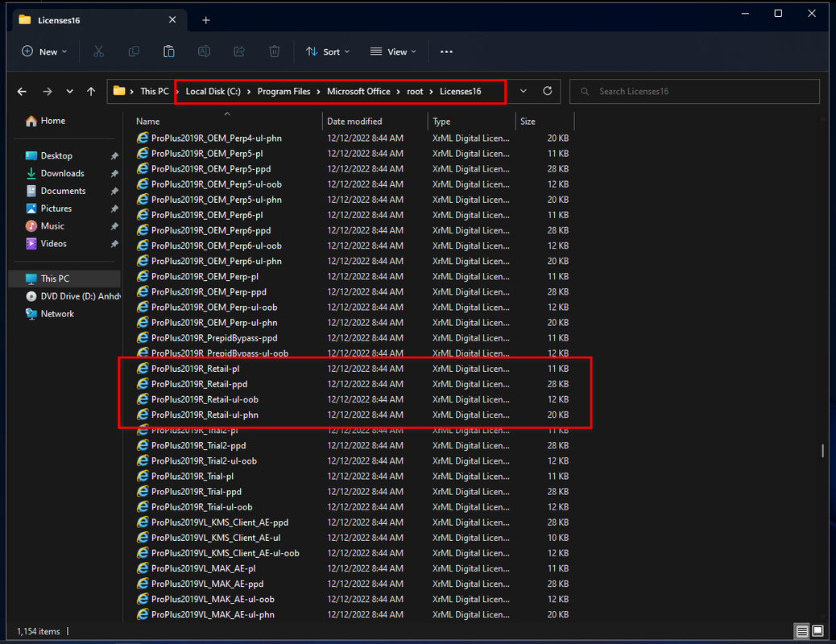The height and width of the screenshot is (644, 836).
Task: Select file ProPlus2019R_PrepidBypass-ppd
Action: [352, 339]
